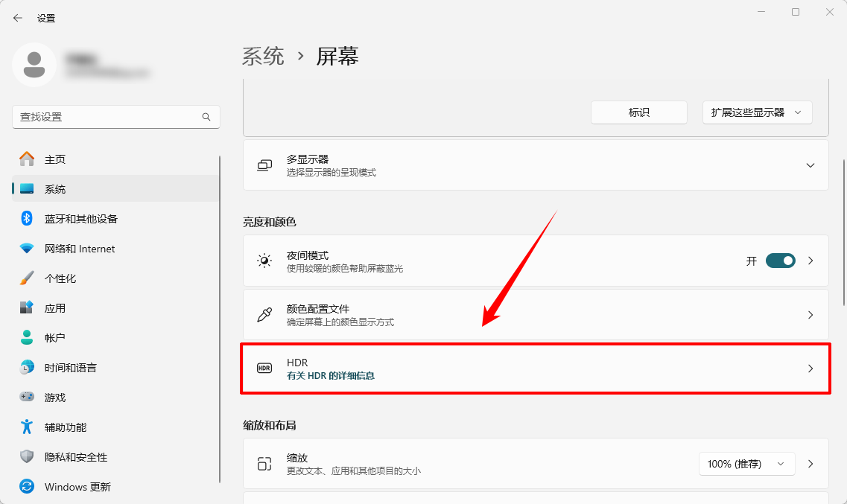Click the 主页 home icon
847x504 pixels.
(x=27, y=159)
